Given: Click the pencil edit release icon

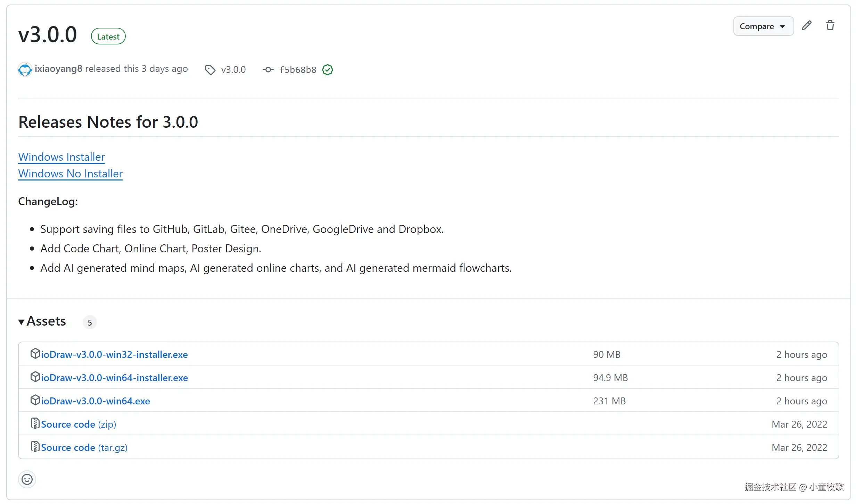Looking at the screenshot, I should pyautogui.click(x=806, y=26).
